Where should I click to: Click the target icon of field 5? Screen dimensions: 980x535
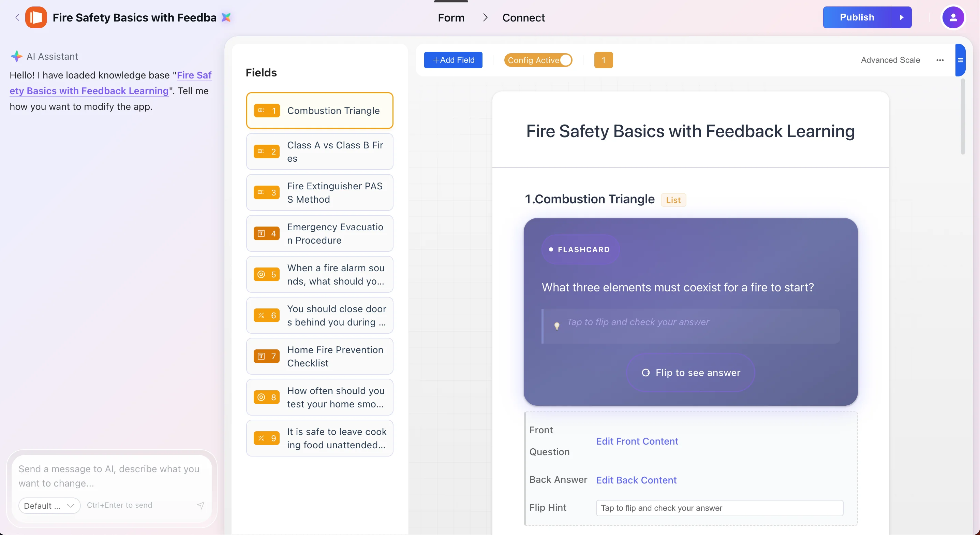pos(261,274)
